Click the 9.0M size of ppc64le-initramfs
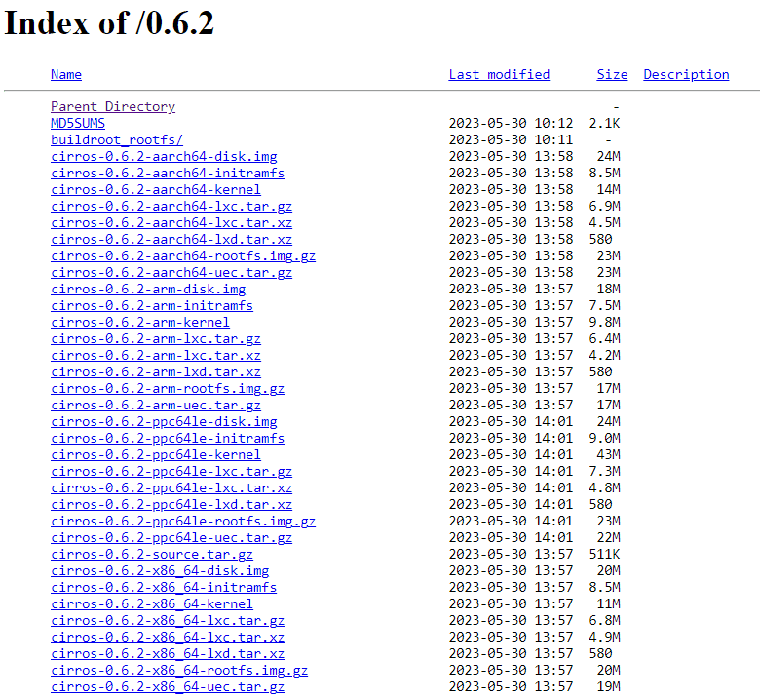 pos(604,438)
